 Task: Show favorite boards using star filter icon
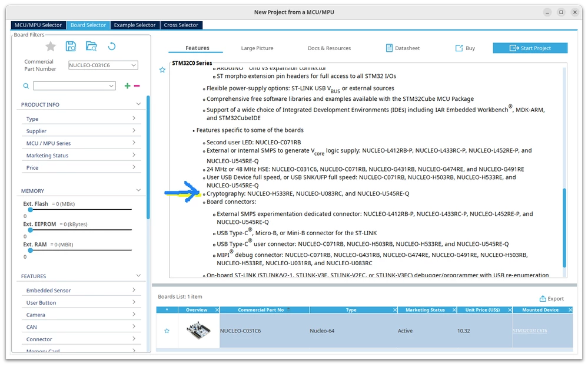click(51, 47)
